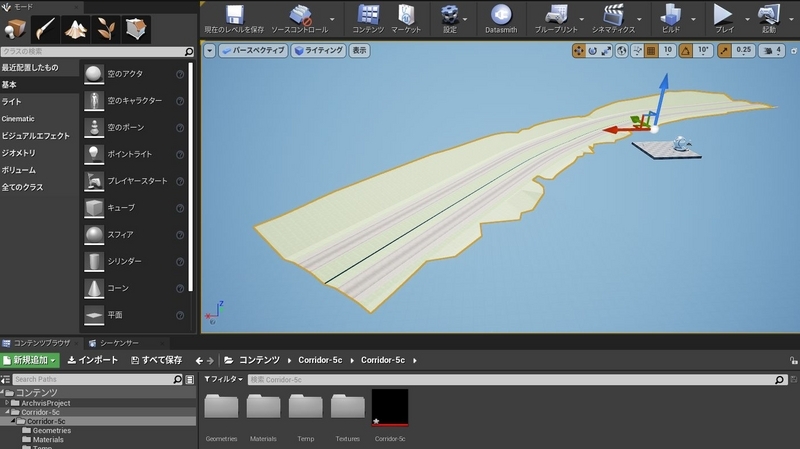Click the Play (プレイ) button
The height and width of the screenshot is (449, 800).
pos(723,19)
